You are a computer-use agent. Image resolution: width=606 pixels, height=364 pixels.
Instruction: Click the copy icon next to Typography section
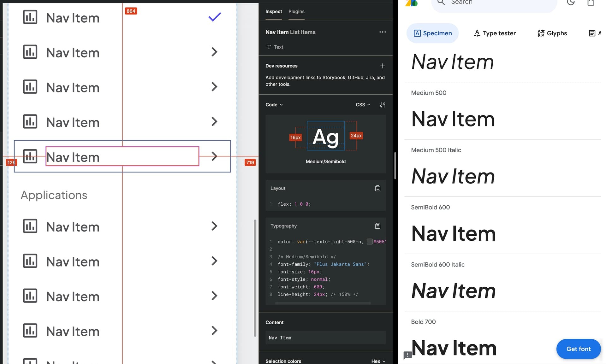pos(377,226)
